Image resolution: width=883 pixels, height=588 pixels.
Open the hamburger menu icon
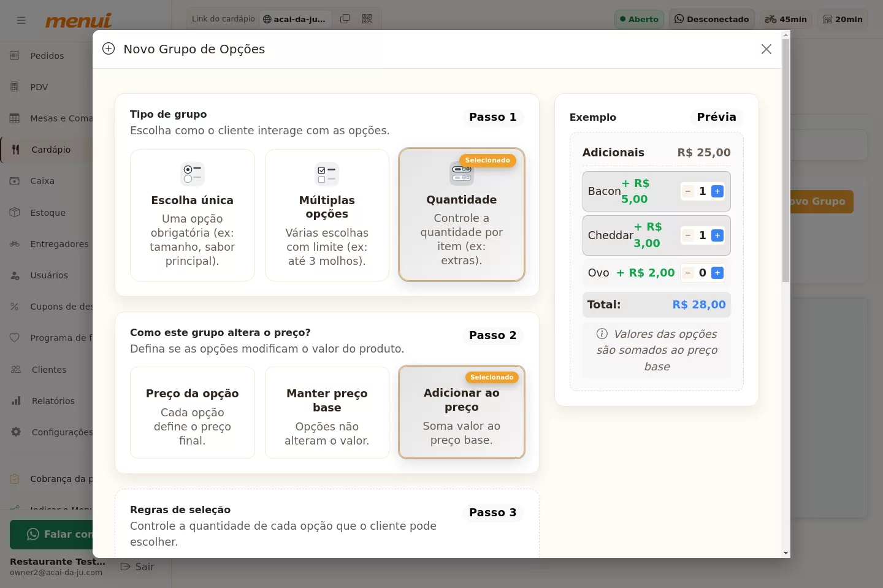(21, 20)
